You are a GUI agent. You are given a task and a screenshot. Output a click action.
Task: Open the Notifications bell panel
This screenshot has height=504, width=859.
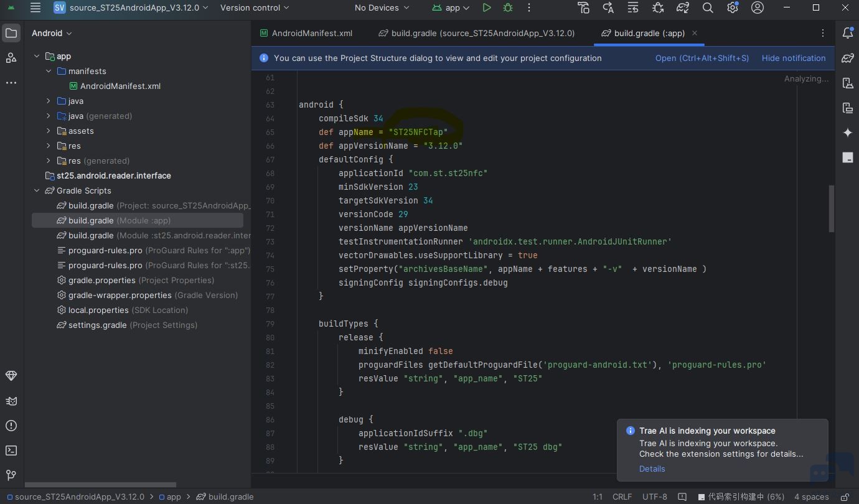848,33
